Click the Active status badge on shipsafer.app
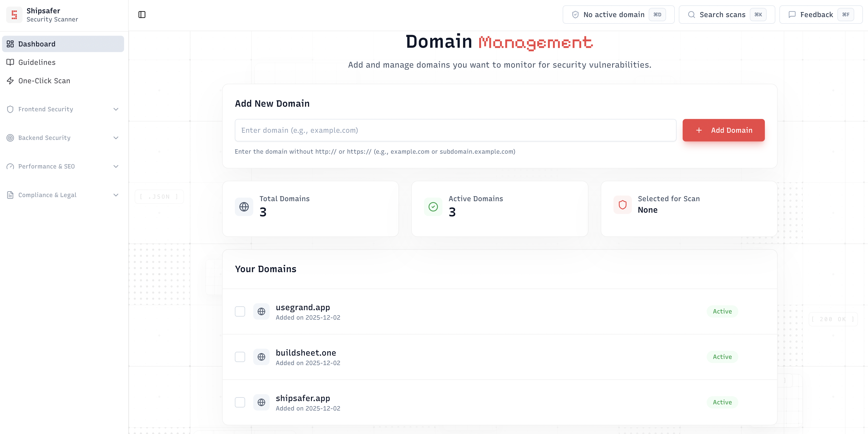Image resolution: width=868 pixels, height=434 pixels. (x=722, y=402)
